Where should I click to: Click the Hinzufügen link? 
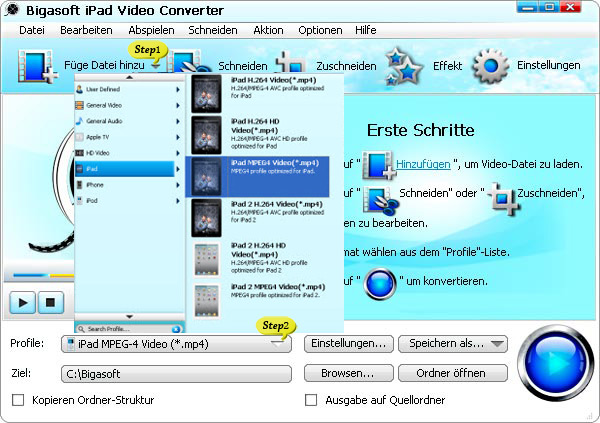[x=423, y=164]
